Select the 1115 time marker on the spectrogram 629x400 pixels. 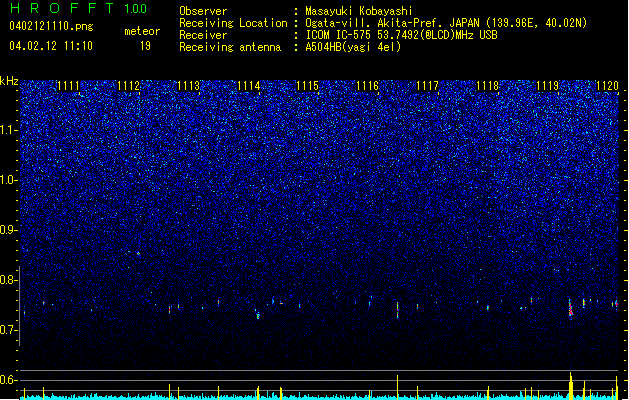[x=308, y=86]
